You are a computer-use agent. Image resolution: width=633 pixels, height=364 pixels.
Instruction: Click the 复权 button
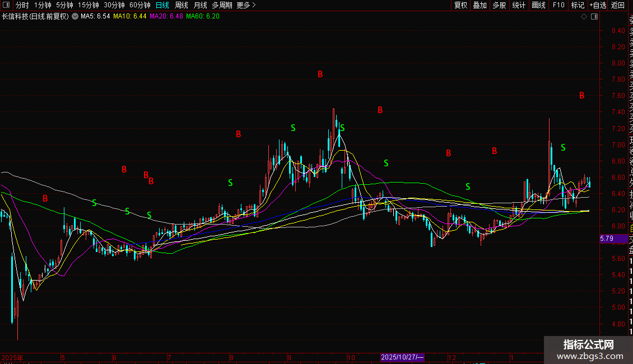(460, 5)
